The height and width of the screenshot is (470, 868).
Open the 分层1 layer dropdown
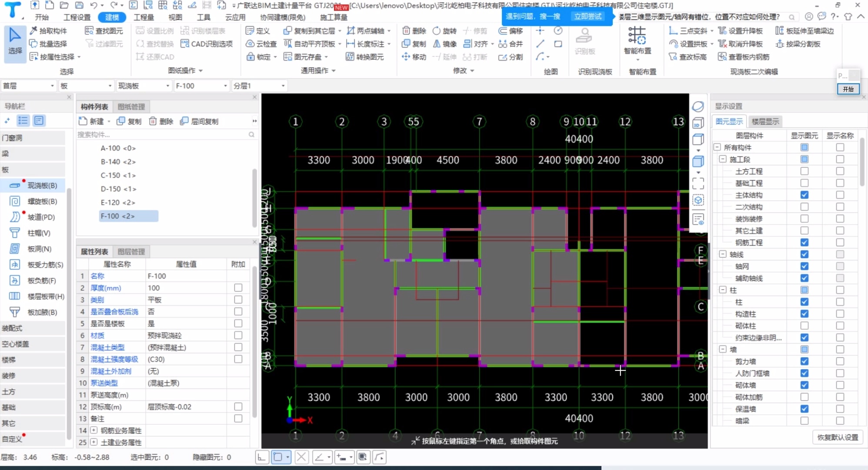pyautogui.click(x=259, y=86)
